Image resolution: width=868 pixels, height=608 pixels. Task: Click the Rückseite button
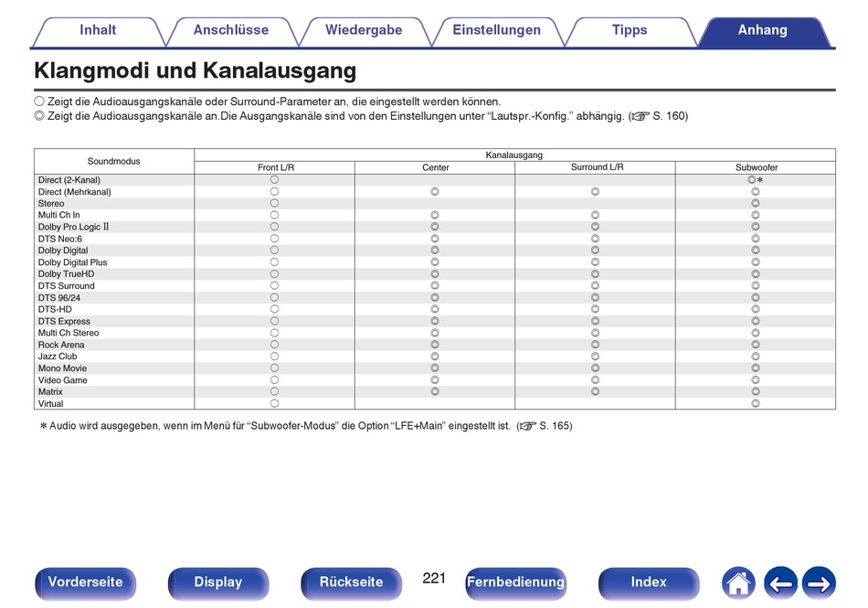pos(351,583)
